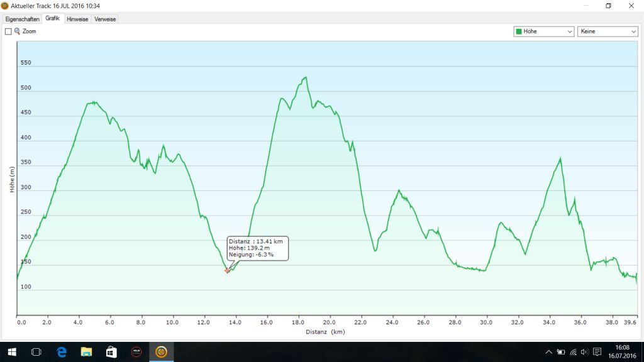644x362 pixels.
Task: Enable the Zoom checkbox
Action: pos(8,31)
